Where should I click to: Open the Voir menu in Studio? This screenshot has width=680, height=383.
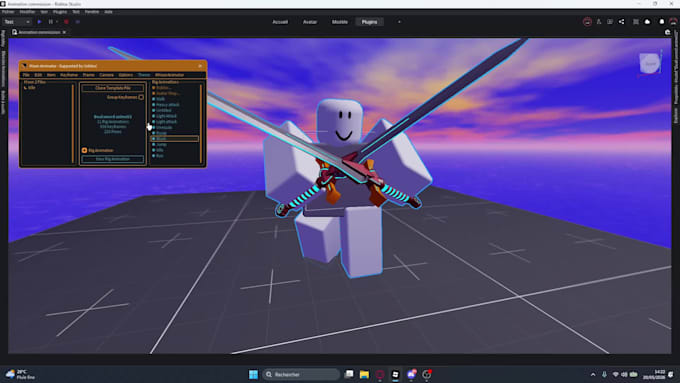pyautogui.click(x=44, y=12)
